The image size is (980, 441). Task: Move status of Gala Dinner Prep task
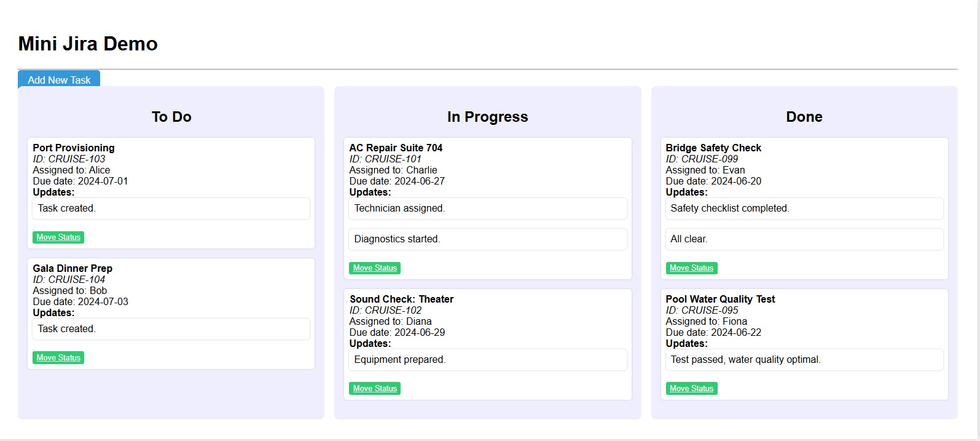(x=58, y=358)
